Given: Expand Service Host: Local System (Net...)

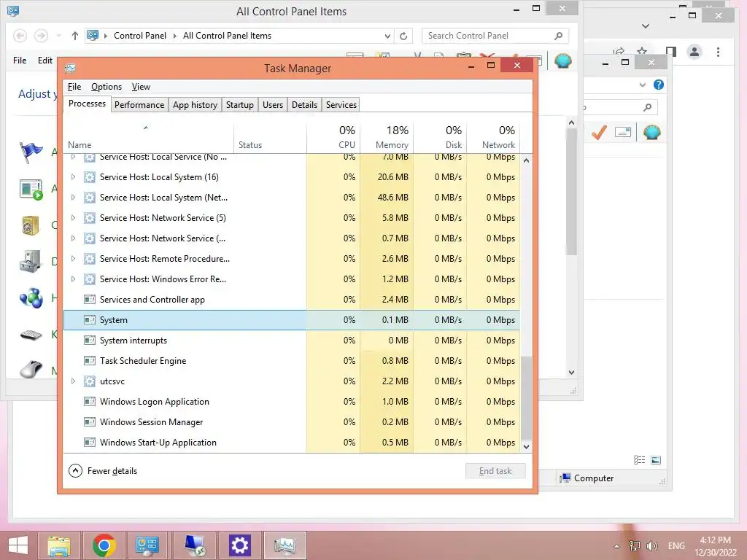Looking at the screenshot, I should pos(73,198).
